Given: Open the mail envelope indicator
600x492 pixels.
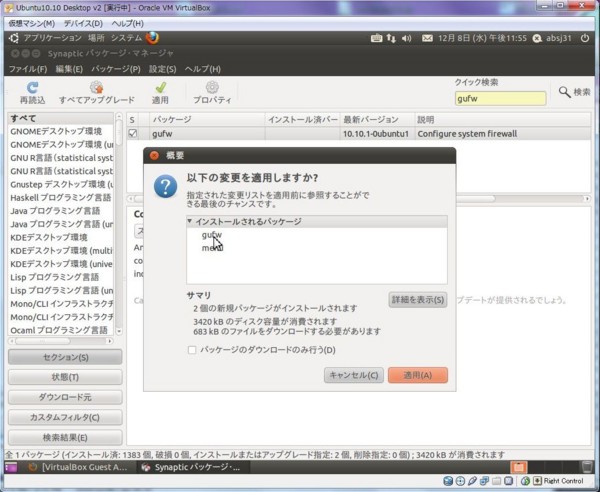Looking at the screenshot, I should click(x=427, y=38).
